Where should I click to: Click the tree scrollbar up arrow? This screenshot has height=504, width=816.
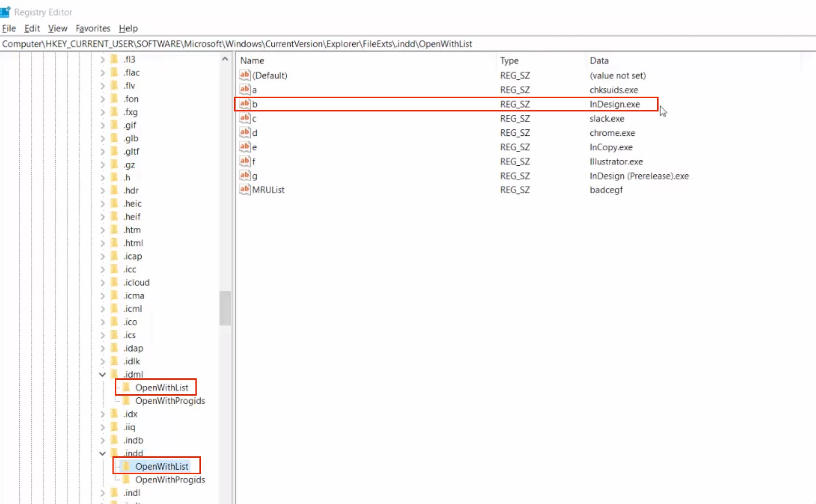pyautogui.click(x=225, y=59)
